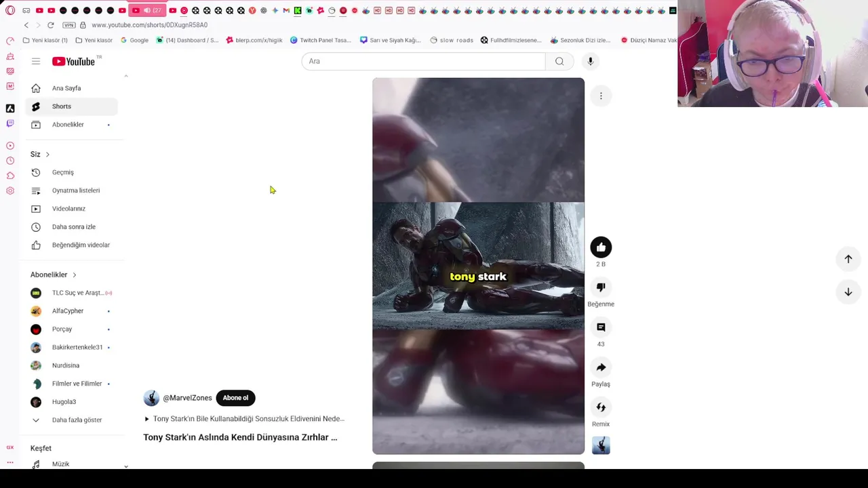Open Nurdisina channel subscription
Viewport: 868px width, 488px height.
(71, 365)
